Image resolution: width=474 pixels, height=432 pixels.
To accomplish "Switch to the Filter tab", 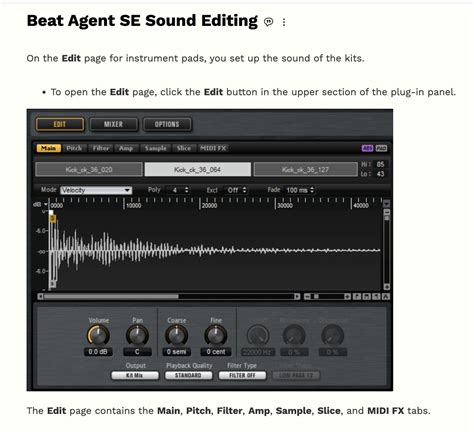I will 101,148.
